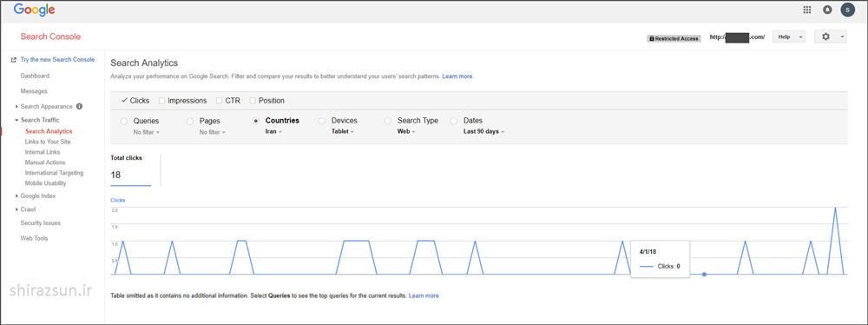Open Security Issues page
Image resolution: width=868 pixels, height=325 pixels.
[x=41, y=223]
